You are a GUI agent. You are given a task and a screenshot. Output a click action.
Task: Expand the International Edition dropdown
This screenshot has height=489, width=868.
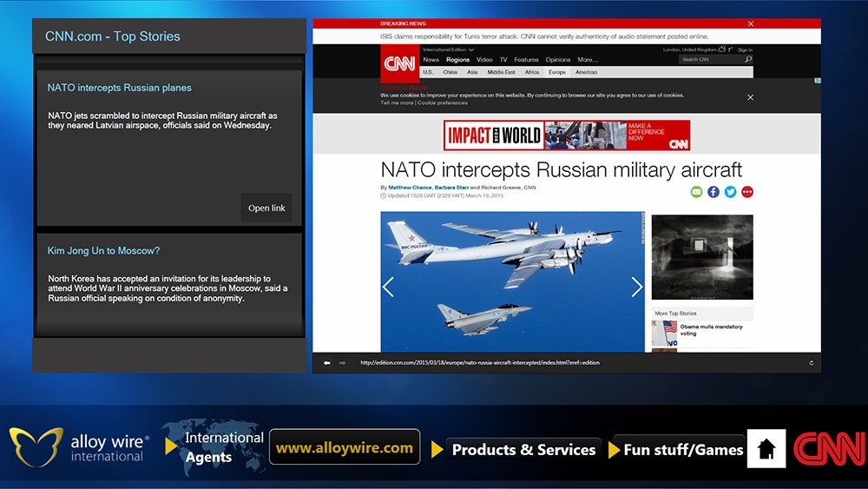(x=449, y=50)
